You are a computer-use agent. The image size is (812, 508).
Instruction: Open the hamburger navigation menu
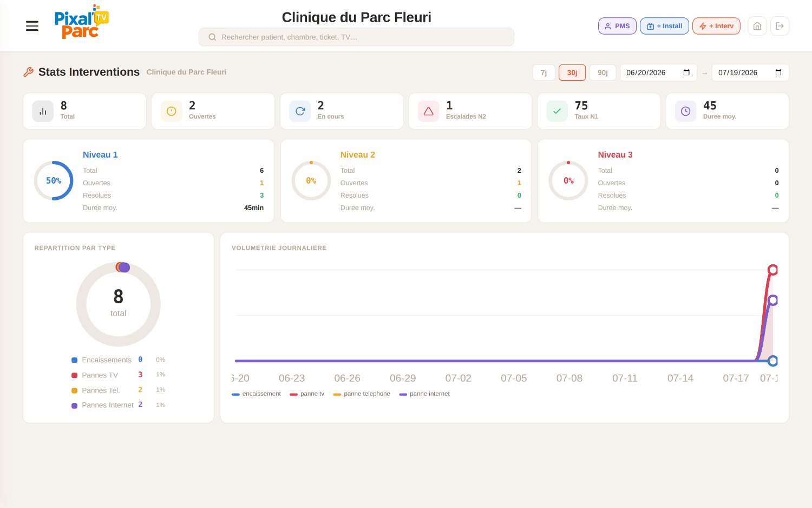(x=32, y=26)
